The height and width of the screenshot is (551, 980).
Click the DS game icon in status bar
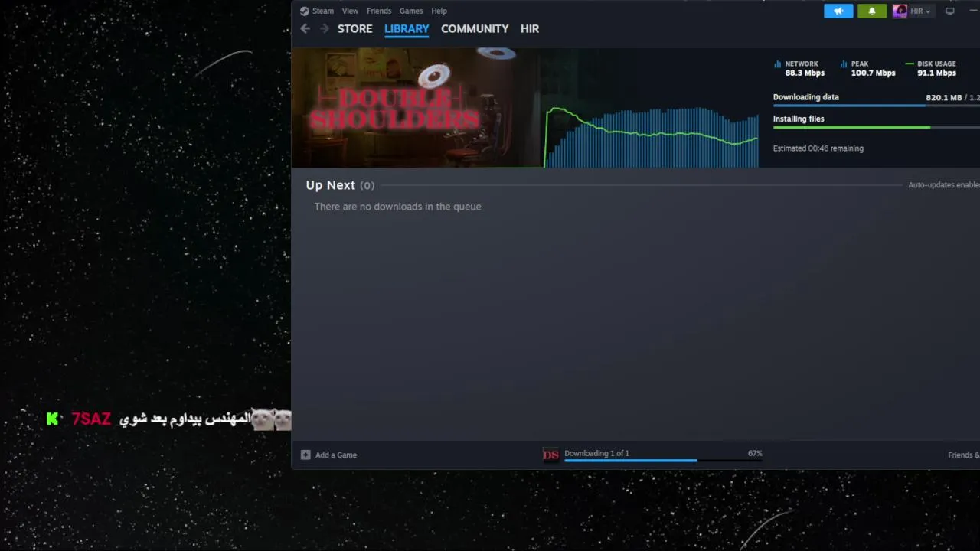pyautogui.click(x=550, y=455)
